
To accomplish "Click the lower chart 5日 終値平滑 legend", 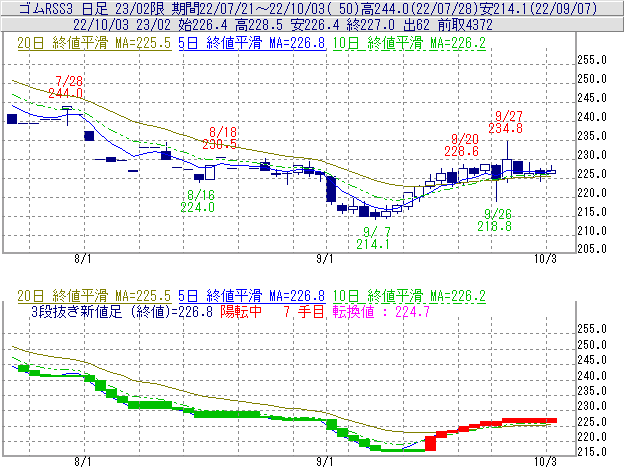I will click(x=252, y=296).
